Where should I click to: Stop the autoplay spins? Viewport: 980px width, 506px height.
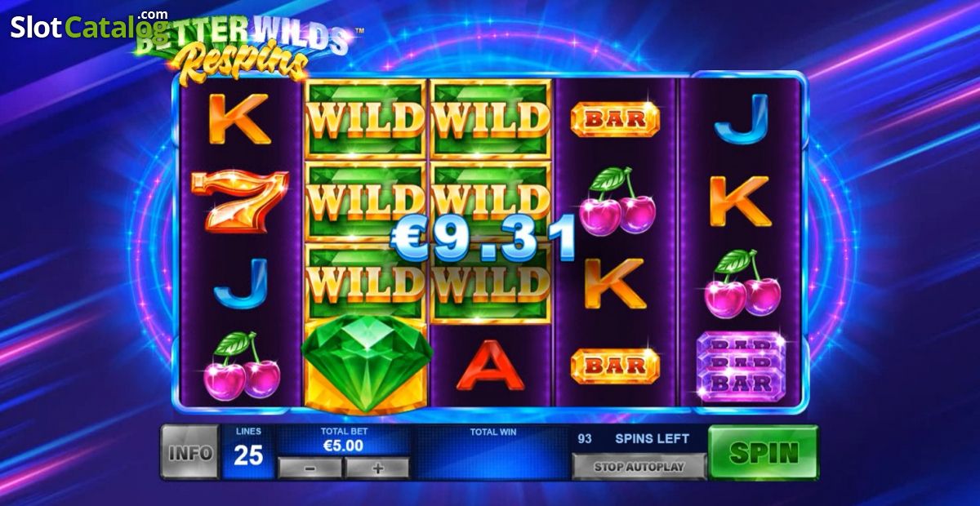[639, 467]
